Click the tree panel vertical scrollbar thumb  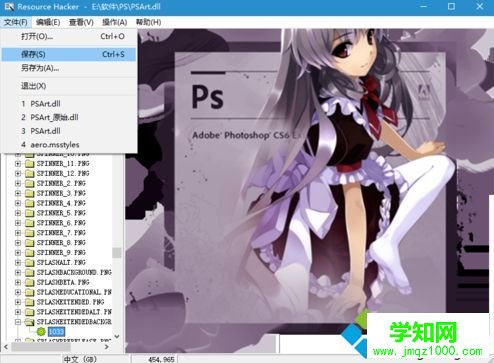pos(117,253)
